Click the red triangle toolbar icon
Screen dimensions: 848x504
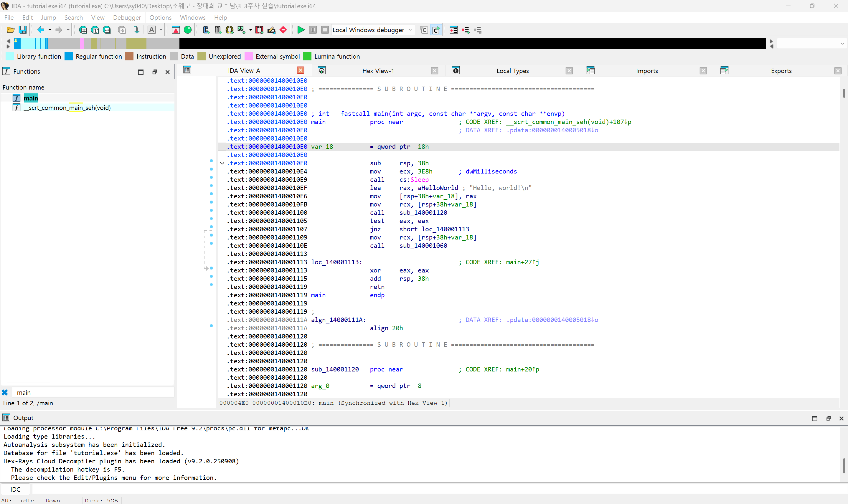pos(176,30)
